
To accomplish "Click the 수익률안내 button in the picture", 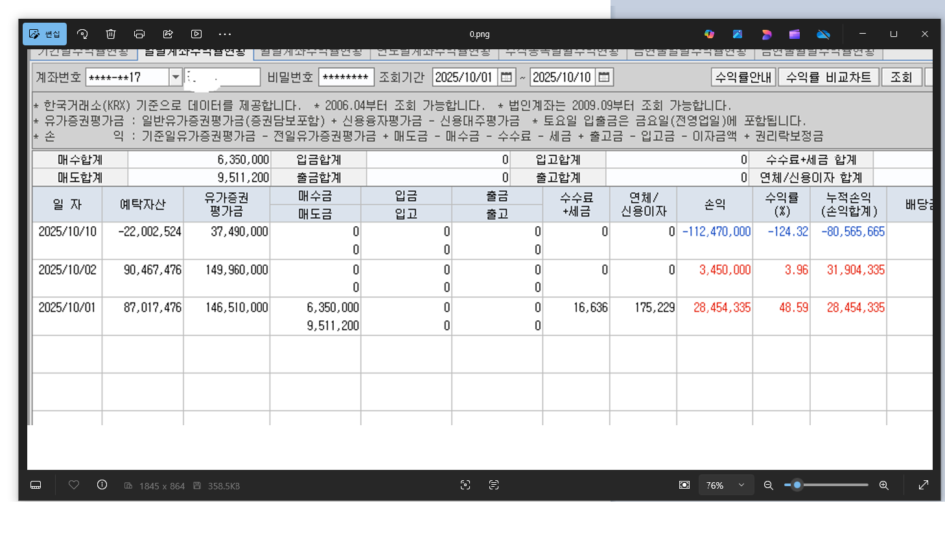I will click(743, 77).
